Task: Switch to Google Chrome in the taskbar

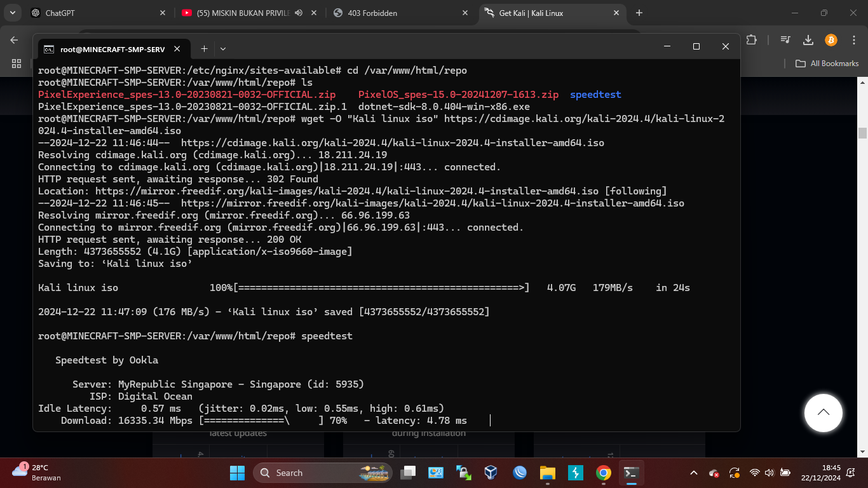Action: (x=604, y=473)
